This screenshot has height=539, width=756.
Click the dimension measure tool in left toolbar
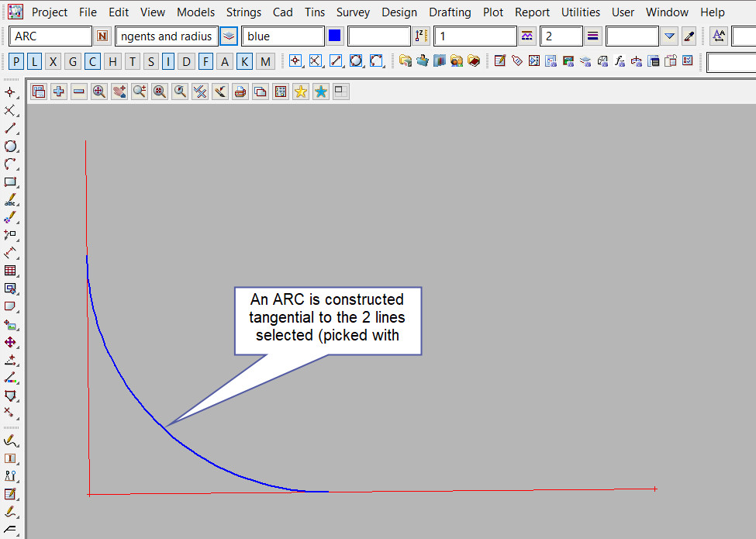pos(10,253)
